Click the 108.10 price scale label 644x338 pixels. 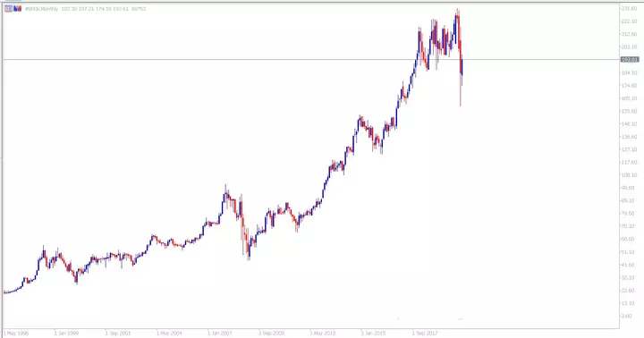[x=629, y=175]
